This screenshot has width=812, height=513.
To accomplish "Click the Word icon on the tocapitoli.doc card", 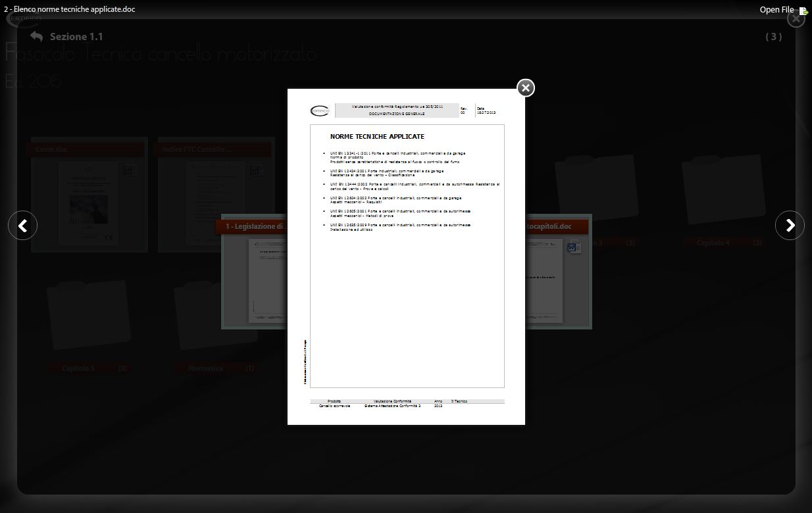I will 574,247.
